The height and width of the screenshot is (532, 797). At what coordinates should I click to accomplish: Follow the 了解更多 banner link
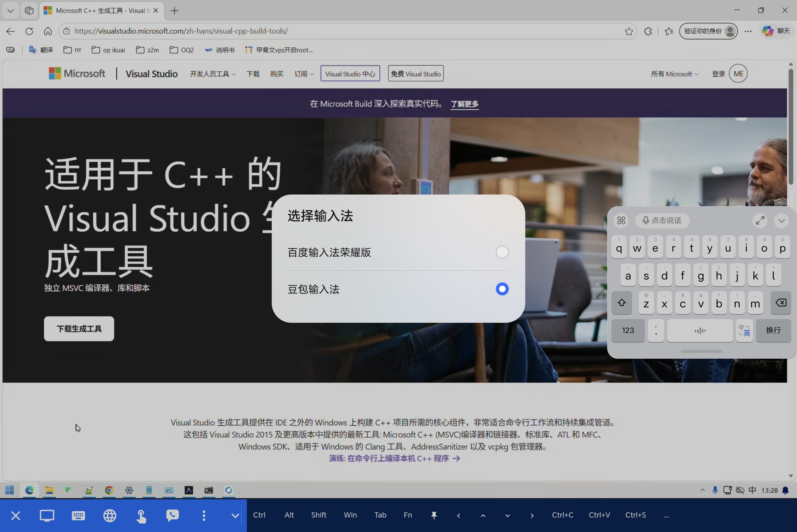(465, 104)
